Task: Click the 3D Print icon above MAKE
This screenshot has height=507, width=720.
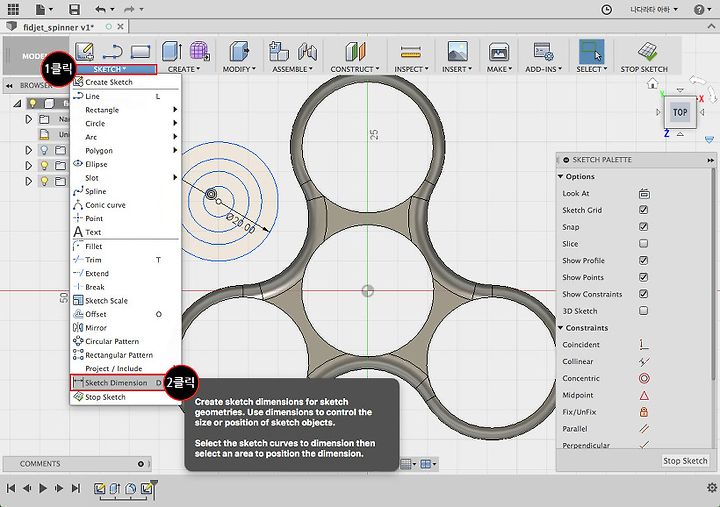Action: point(499,52)
